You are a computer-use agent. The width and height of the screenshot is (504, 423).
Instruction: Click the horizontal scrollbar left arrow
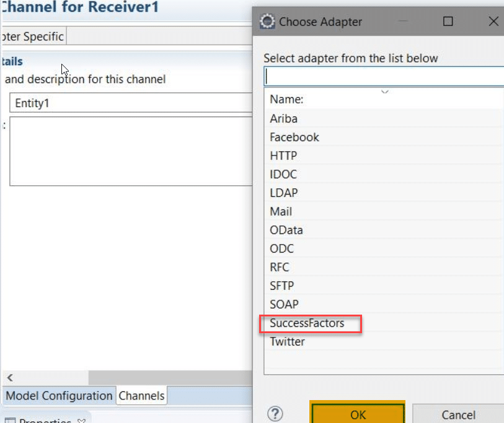tap(10, 377)
